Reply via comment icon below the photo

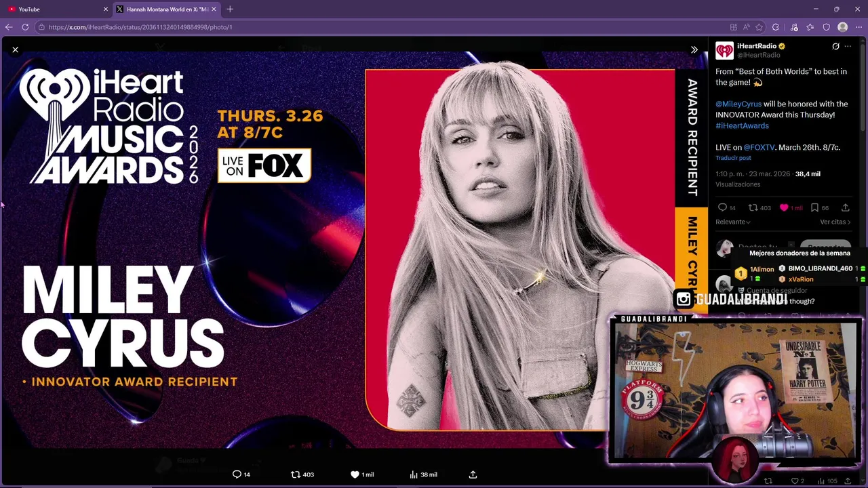click(x=237, y=474)
